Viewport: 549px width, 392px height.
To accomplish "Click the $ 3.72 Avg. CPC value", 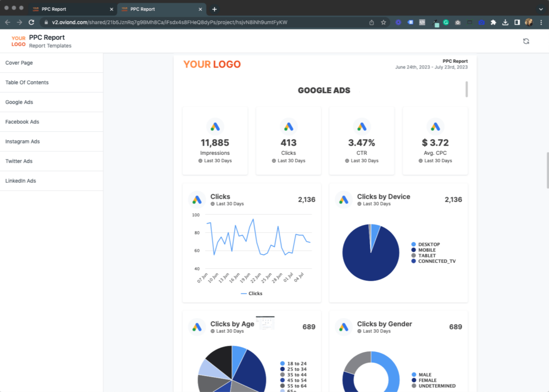I will 435,142.
